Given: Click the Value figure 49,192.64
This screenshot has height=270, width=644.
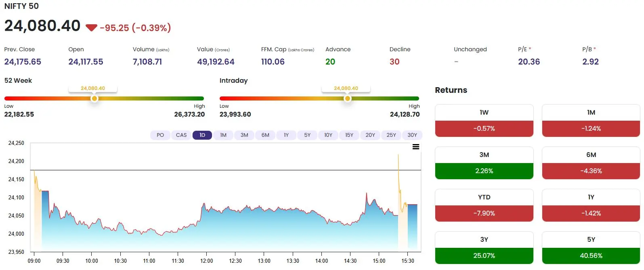Looking at the screenshot, I should pos(216,62).
